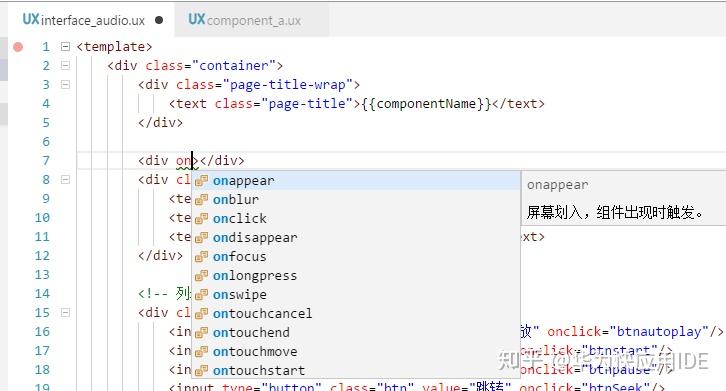Click line number 4 in the gutter

click(x=46, y=104)
